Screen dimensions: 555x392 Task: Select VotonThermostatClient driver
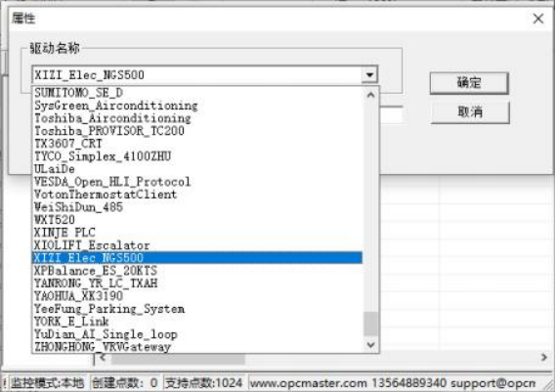point(196,195)
